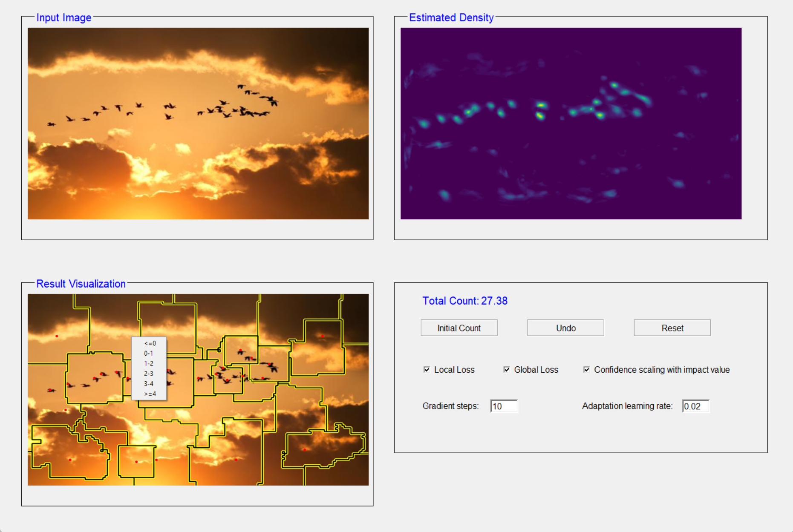This screenshot has height=532, width=793.
Task: Disable the Global Loss checkbox
Action: (506, 370)
